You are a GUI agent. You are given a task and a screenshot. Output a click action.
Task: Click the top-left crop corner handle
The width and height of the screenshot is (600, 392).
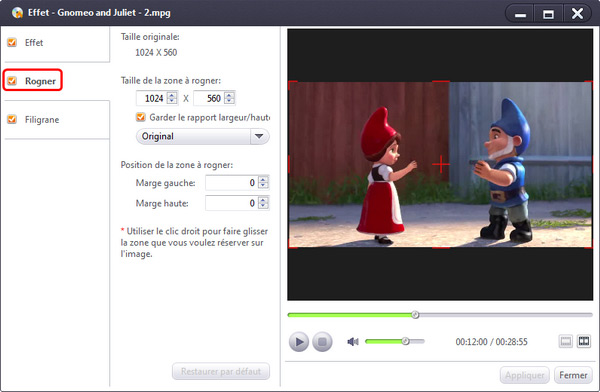292,85
